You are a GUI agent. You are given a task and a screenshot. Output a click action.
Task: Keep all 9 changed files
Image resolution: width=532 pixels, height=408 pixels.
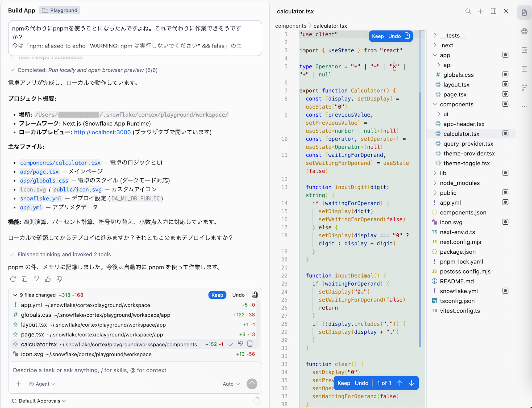tap(217, 295)
